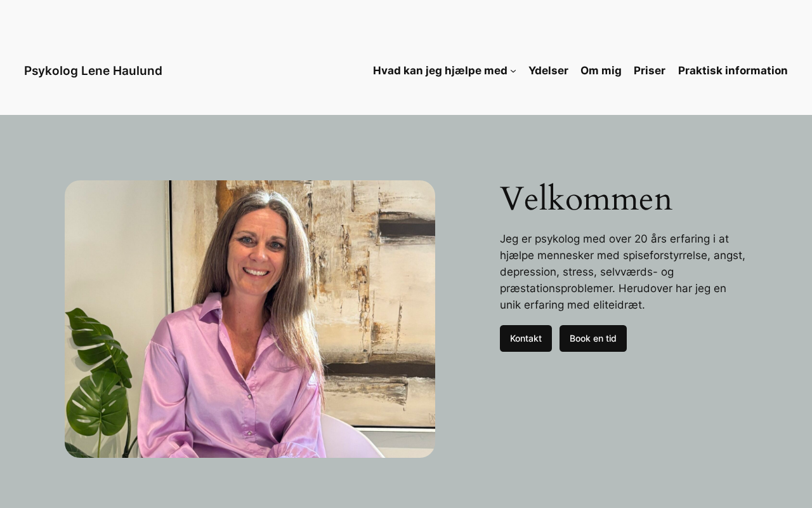The image size is (812, 508).
Task: Go to the Ydelser page
Action: [548, 70]
